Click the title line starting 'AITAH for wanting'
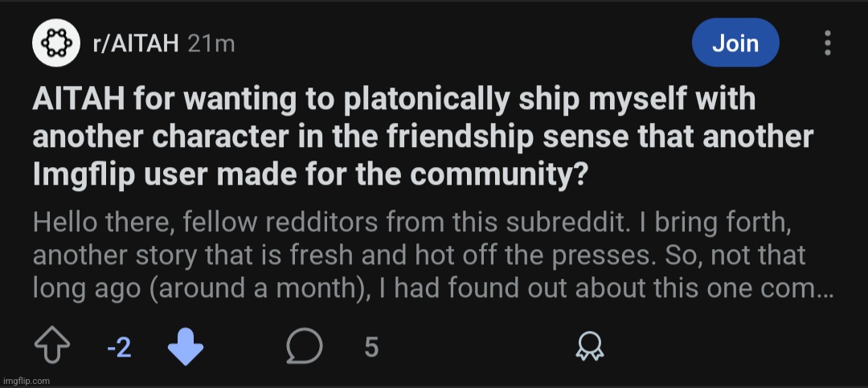 pos(393,101)
